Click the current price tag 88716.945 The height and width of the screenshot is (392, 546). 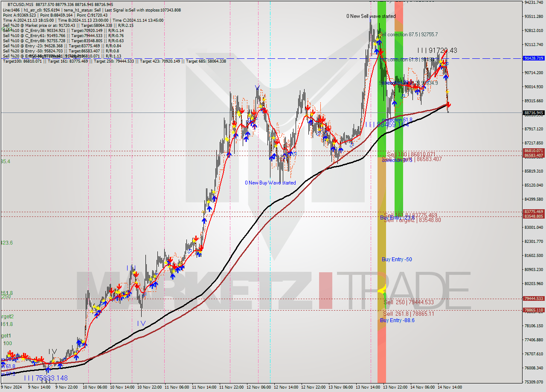[534, 113]
